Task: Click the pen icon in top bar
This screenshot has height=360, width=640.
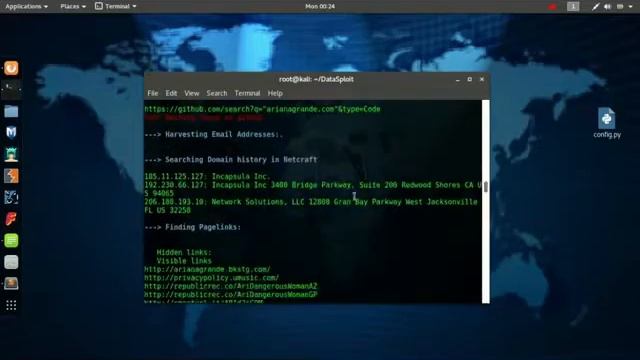Action: (596, 7)
